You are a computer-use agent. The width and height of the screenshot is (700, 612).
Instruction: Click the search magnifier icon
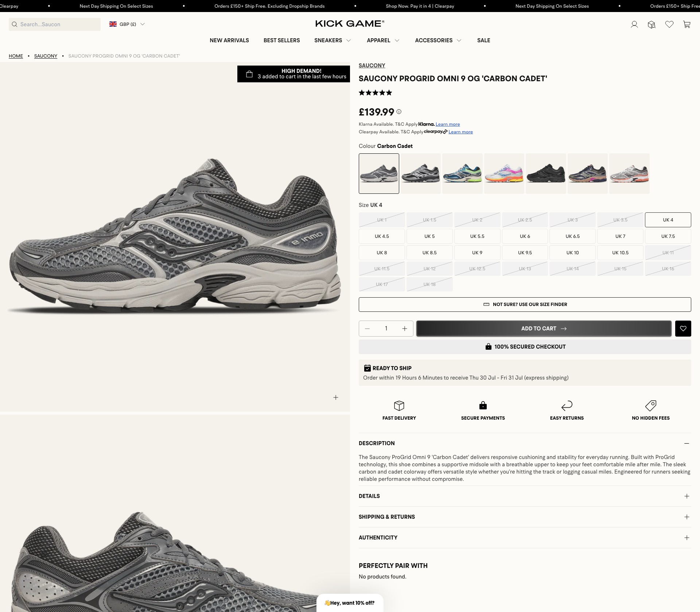coord(15,24)
